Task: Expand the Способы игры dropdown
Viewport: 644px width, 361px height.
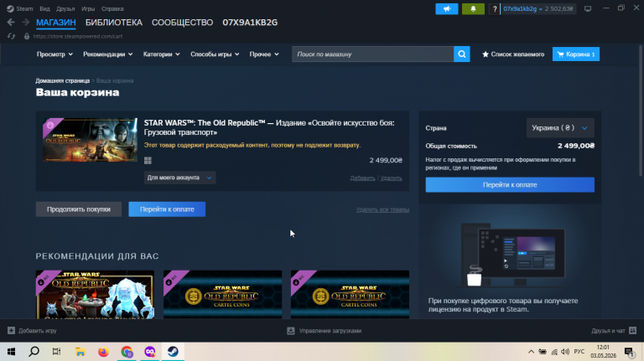Action: (215, 54)
